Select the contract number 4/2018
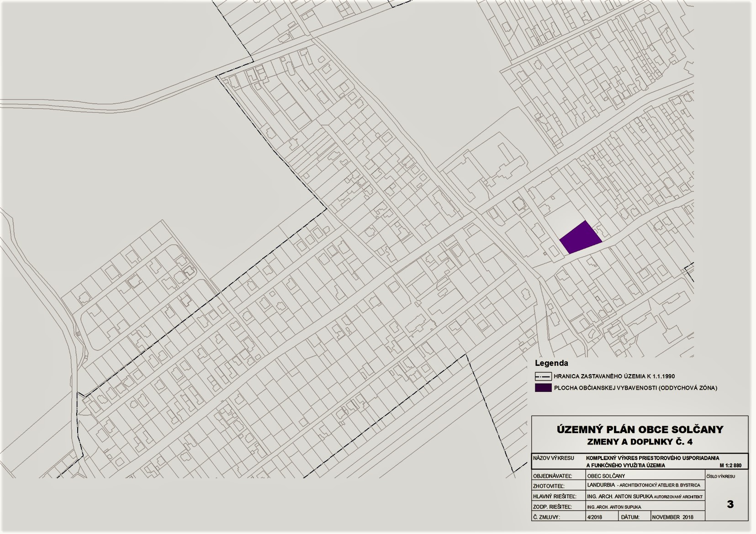 (595, 517)
